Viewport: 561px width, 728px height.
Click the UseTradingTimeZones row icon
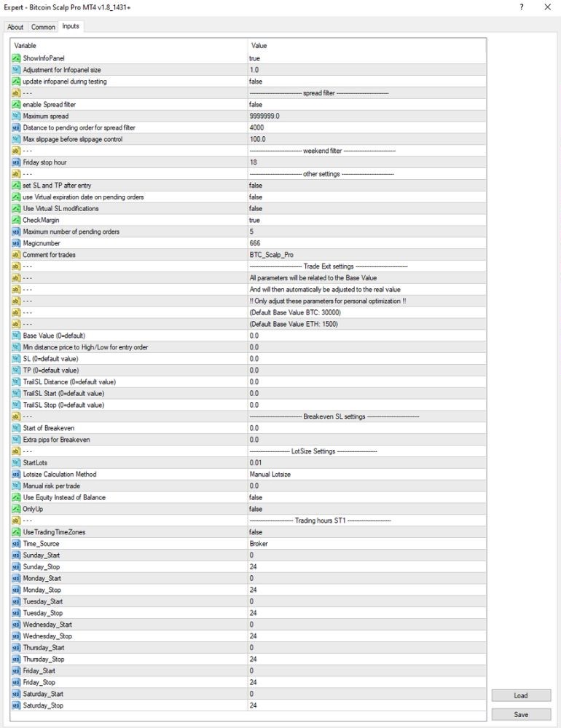click(16, 532)
